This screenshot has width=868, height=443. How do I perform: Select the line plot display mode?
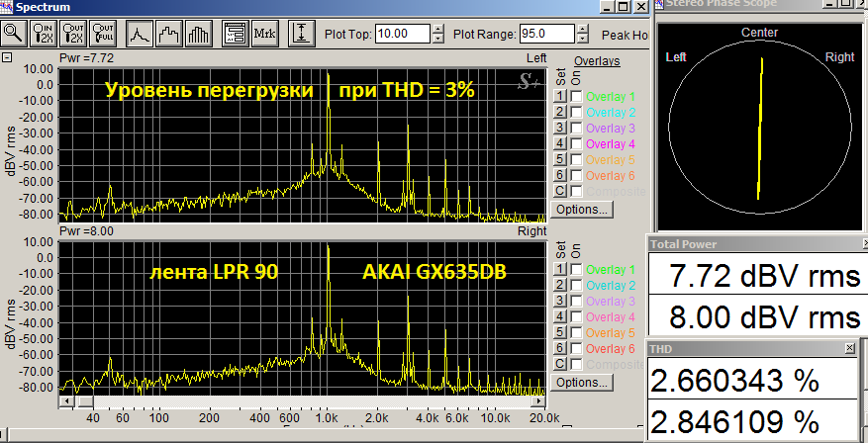[x=140, y=35]
